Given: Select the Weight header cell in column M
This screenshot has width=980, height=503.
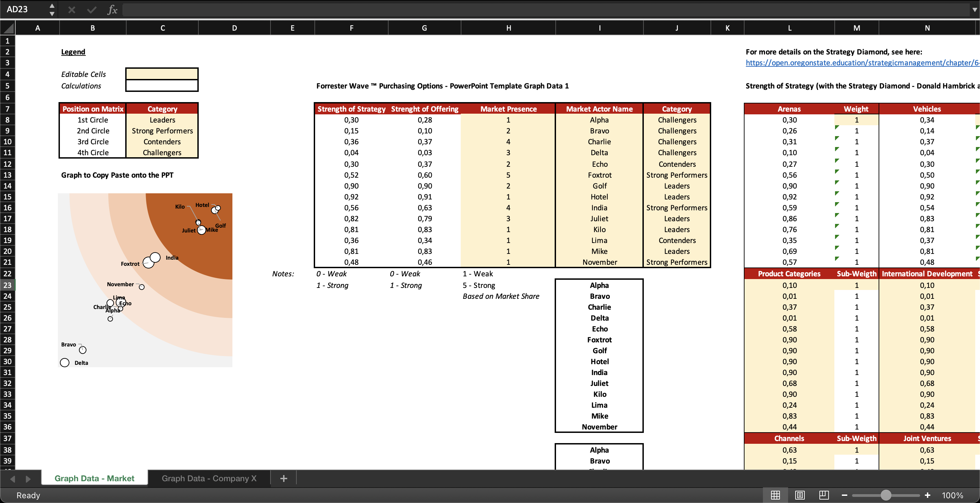Looking at the screenshot, I should [x=856, y=109].
